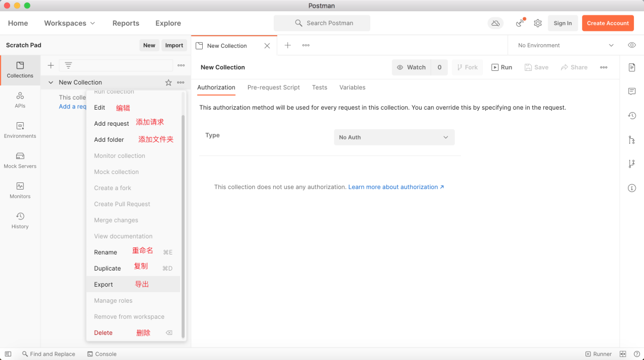Switch to the Tests tab

coord(320,88)
